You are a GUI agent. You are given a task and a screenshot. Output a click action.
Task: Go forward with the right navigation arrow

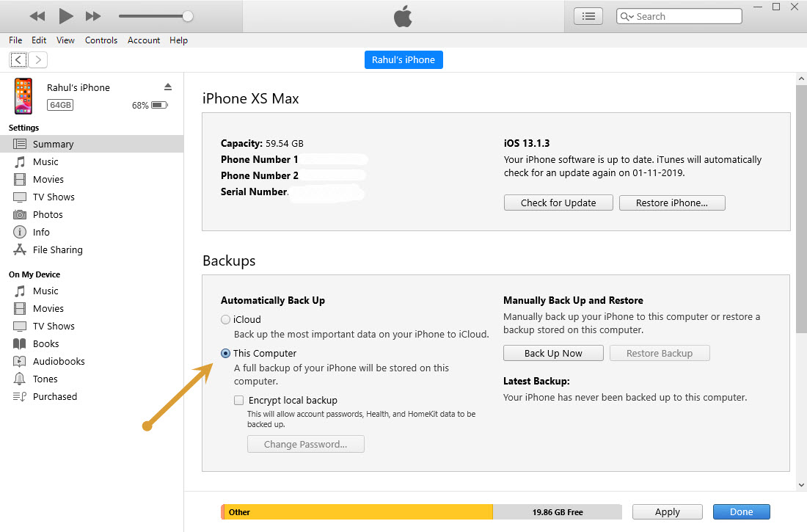click(38, 59)
